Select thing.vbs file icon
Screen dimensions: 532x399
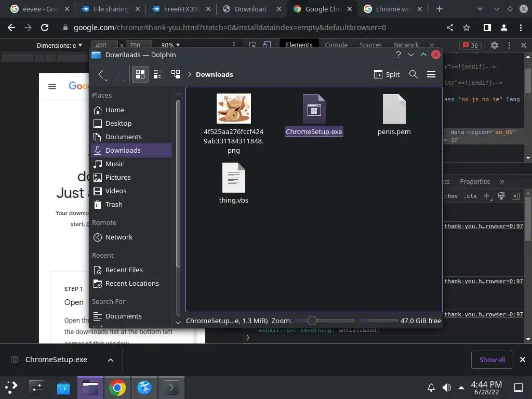[x=233, y=178]
